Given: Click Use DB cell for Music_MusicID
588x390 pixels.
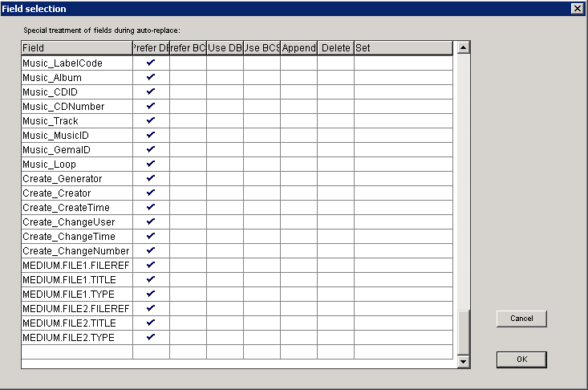Looking at the screenshot, I should [x=225, y=135].
